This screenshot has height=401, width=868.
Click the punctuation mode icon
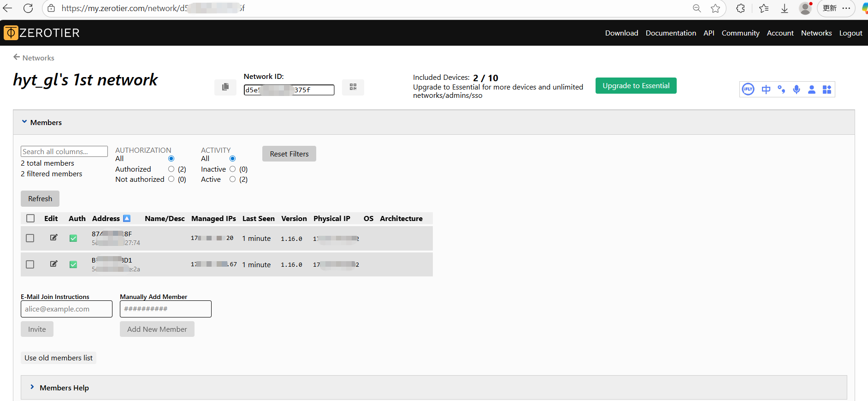coord(781,90)
